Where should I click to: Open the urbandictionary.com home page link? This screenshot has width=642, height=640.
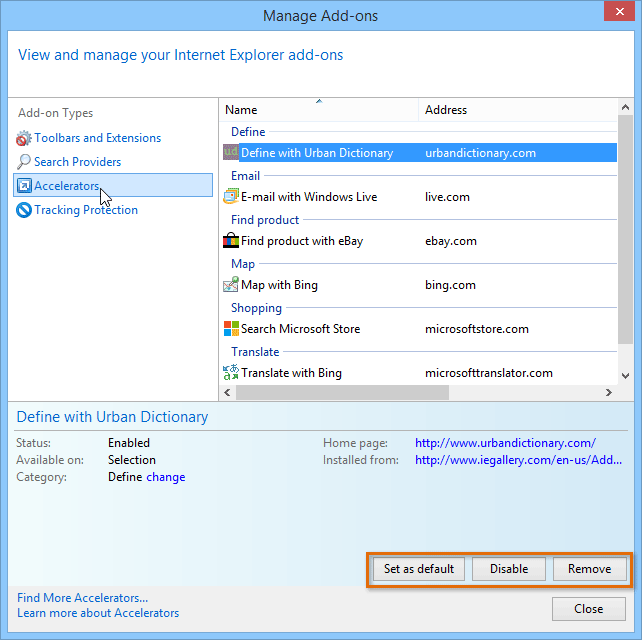pos(505,443)
